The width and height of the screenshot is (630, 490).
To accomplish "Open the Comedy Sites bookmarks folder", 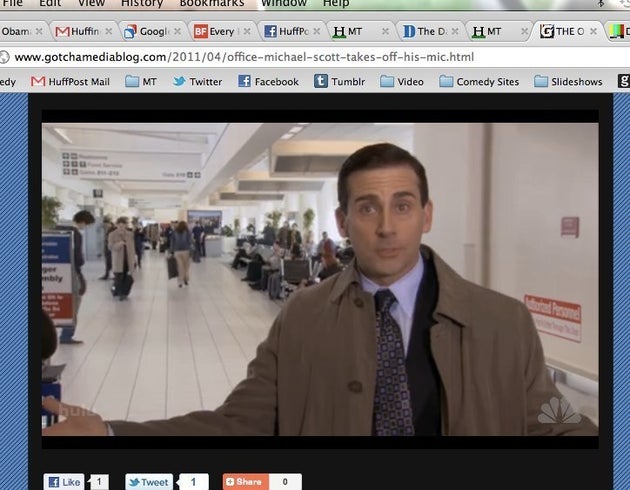I will (x=479, y=82).
